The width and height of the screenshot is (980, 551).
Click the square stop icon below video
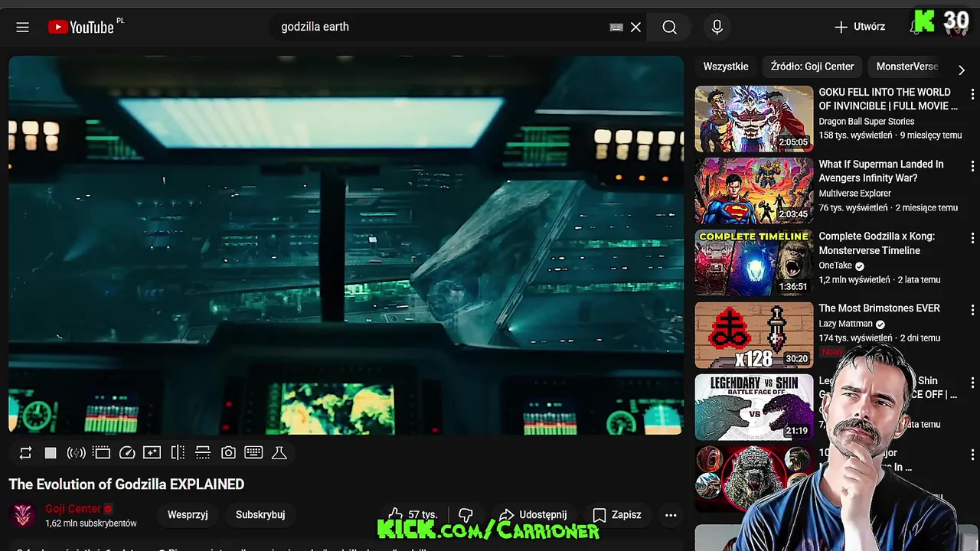tap(51, 453)
